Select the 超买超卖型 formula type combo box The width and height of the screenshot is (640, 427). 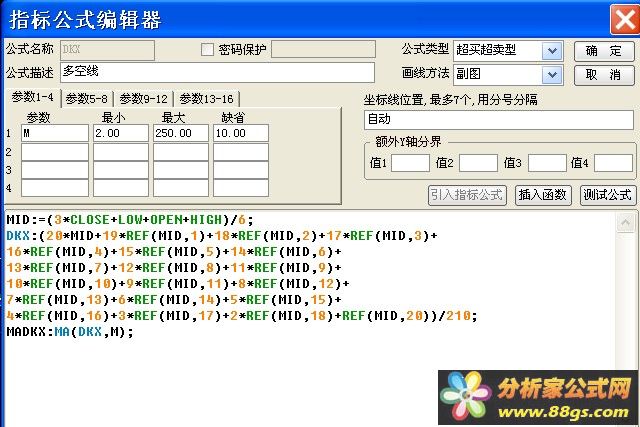508,51
